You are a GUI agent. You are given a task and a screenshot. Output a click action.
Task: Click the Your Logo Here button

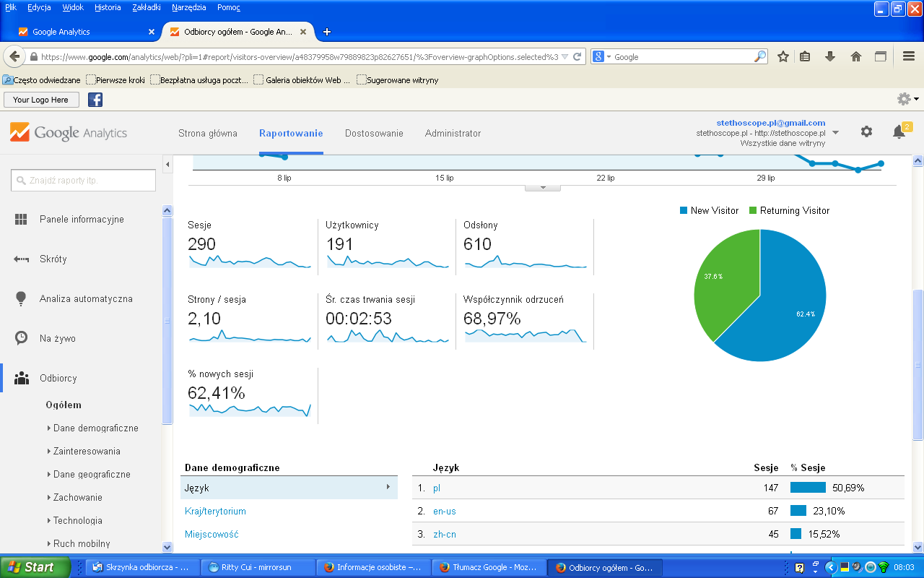pyautogui.click(x=41, y=100)
